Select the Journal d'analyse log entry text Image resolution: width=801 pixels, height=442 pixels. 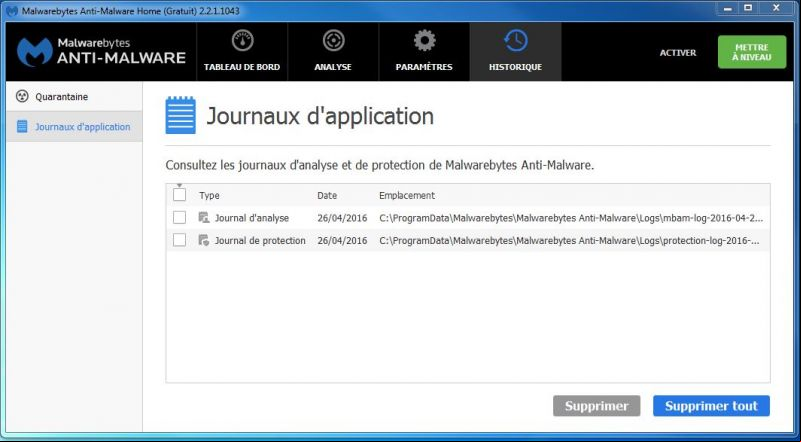tap(252, 218)
